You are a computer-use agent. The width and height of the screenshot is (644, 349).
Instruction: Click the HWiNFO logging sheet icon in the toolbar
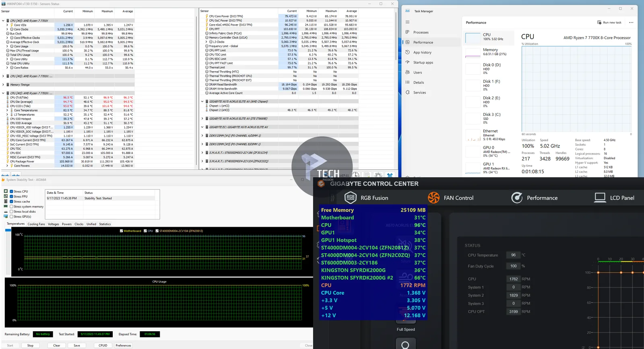pyautogui.click(x=367, y=175)
